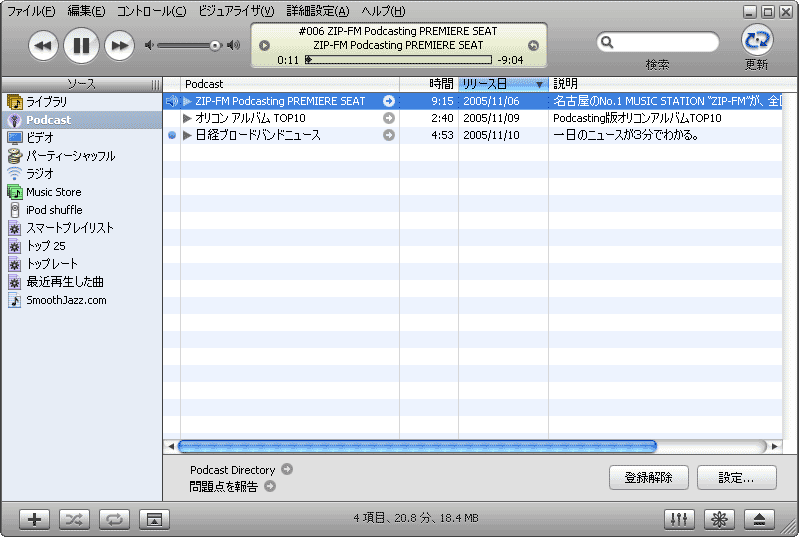Open the 編集(E) menu

click(x=86, y=11)
